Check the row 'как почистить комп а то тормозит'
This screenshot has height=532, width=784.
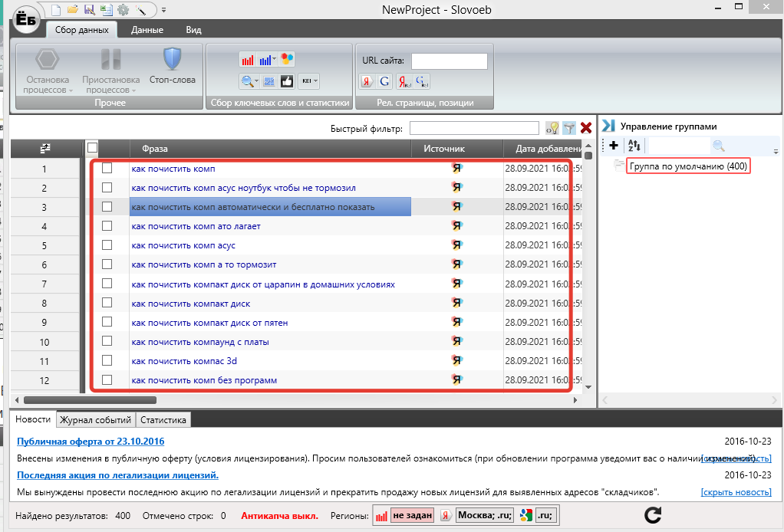(x=107, y=264)
